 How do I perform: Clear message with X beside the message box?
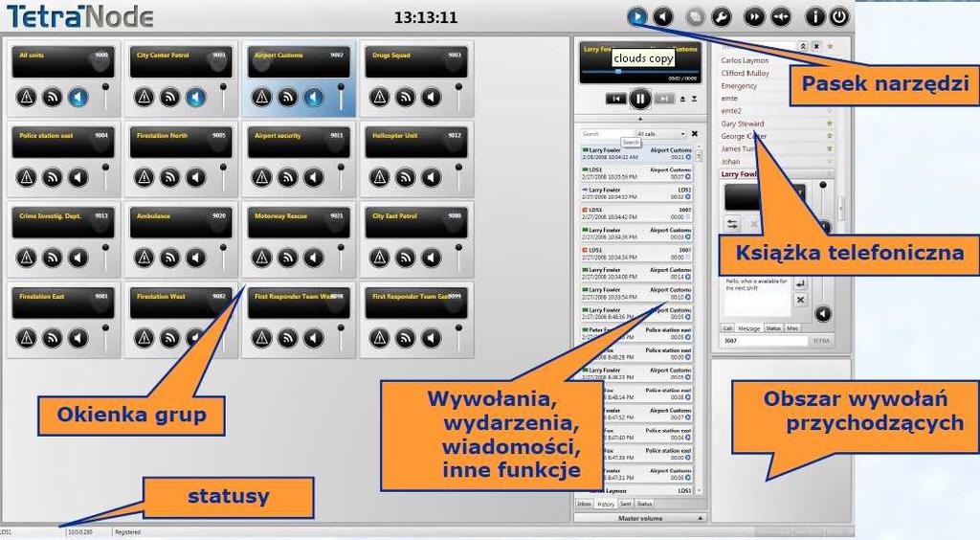click(x=800, y=300)
